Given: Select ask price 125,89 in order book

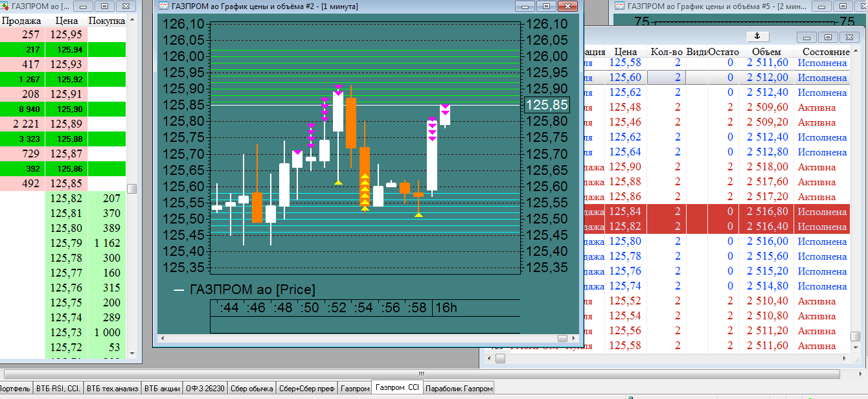Looking at the screenshot, I should [66, 124].
